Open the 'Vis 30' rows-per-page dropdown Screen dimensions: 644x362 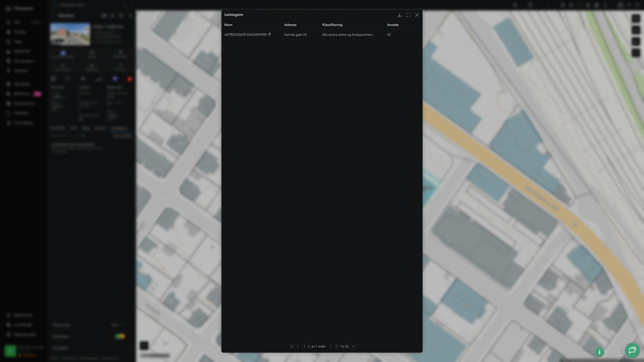click(347, 346)
